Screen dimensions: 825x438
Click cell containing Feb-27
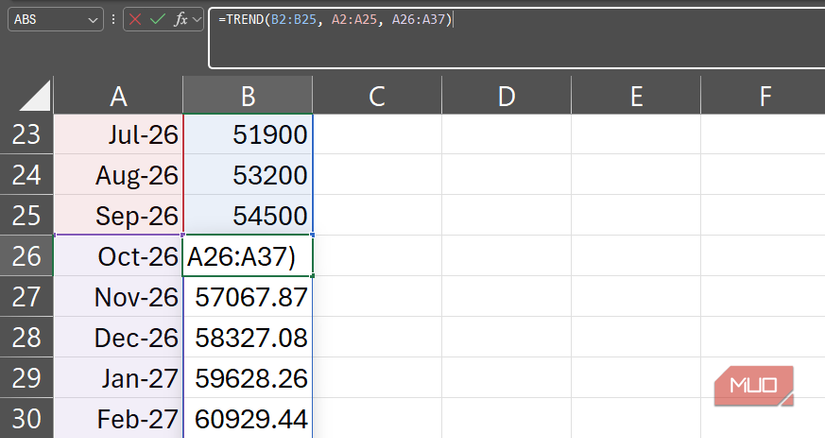click(118, 418)
